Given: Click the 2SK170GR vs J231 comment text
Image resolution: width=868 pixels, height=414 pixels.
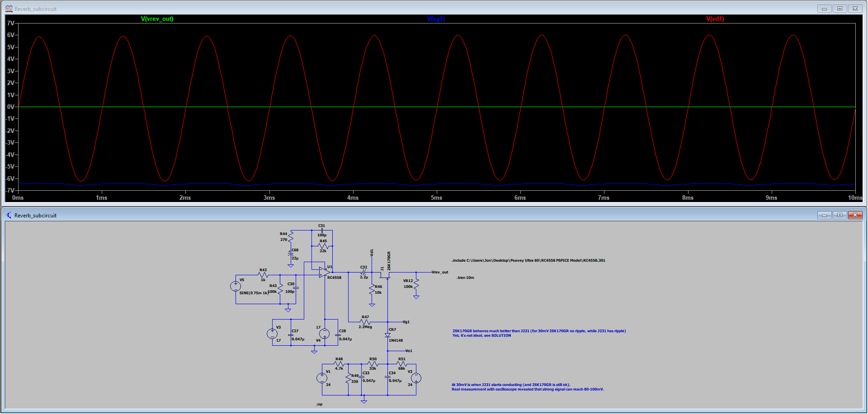Looking at the screenshot, I should tap(539, 333).
